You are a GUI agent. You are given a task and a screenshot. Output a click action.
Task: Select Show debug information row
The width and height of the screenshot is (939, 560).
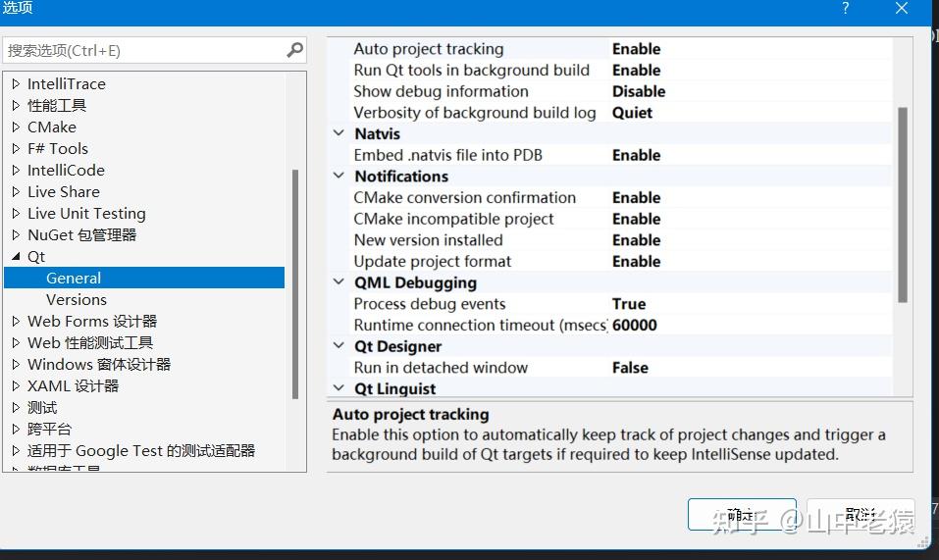coord(619,91)
